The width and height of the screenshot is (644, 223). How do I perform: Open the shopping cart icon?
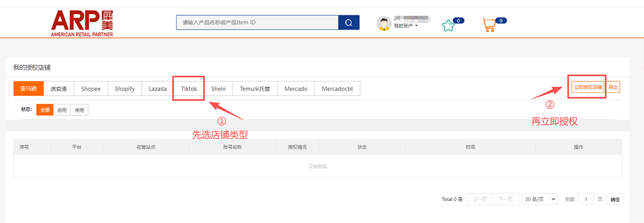pos(489,25)
